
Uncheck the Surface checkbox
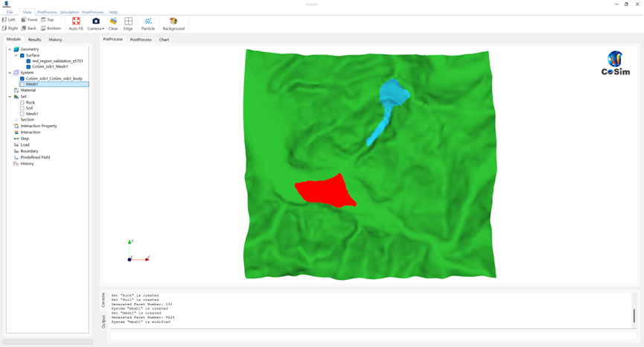tap(22, 55)
